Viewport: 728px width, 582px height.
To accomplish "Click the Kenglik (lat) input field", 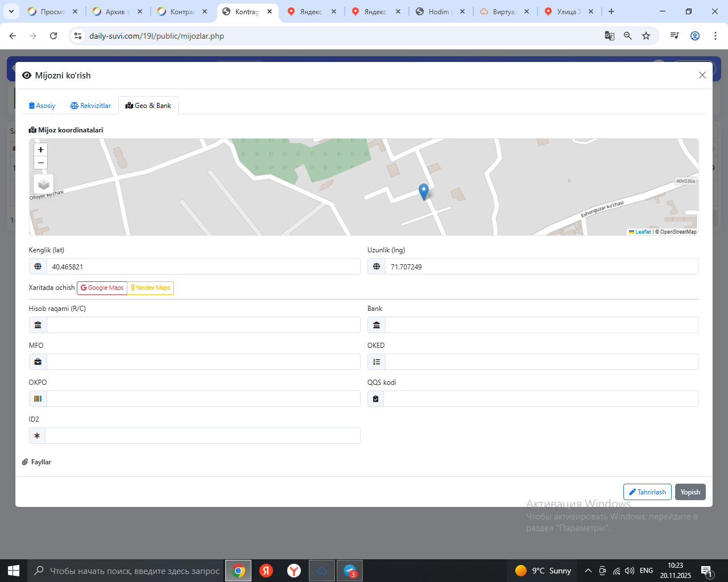I will click(x=203, y=267).
